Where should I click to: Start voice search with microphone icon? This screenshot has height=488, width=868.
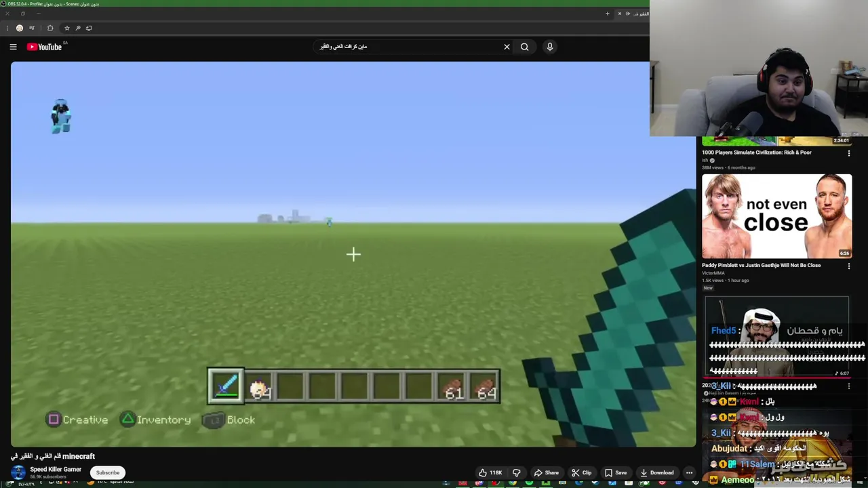pyautogui.click(x=550, y=47)
